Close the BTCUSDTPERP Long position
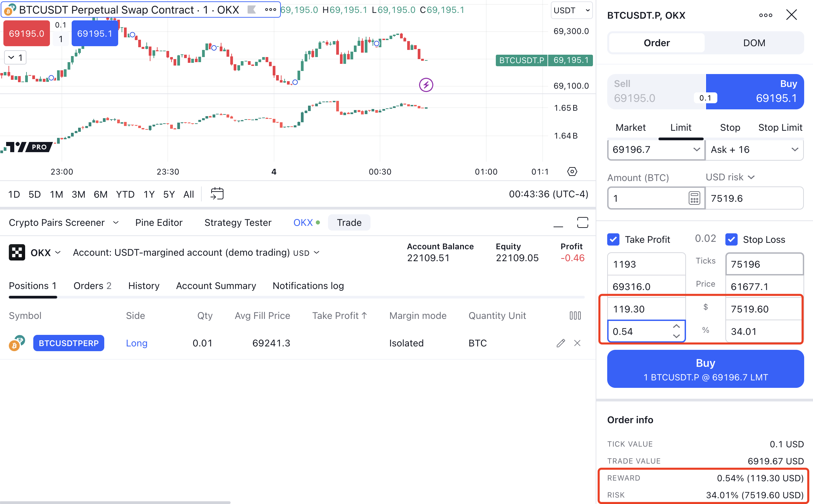This screenshot has height=504, width=813. [577, 343]
